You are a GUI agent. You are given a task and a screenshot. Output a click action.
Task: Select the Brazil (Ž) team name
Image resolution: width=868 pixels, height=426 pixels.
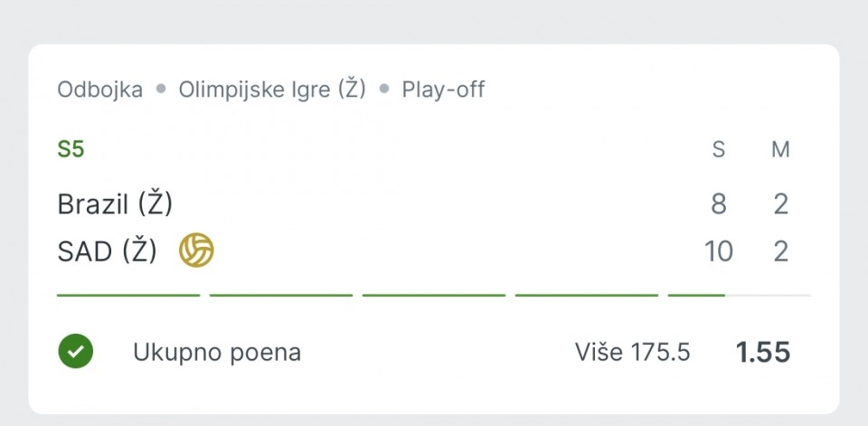pyautogui.click(x=115, y=204)
